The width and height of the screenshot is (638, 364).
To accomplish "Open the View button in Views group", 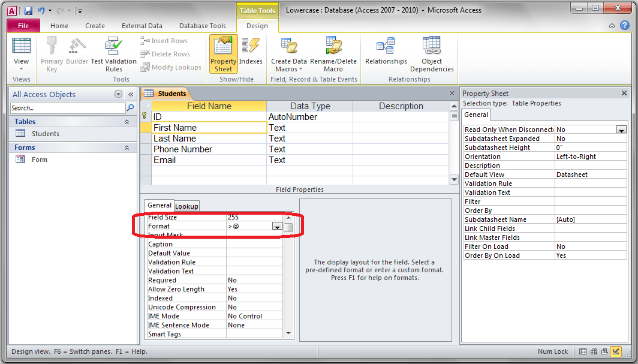I will point(21,55).
